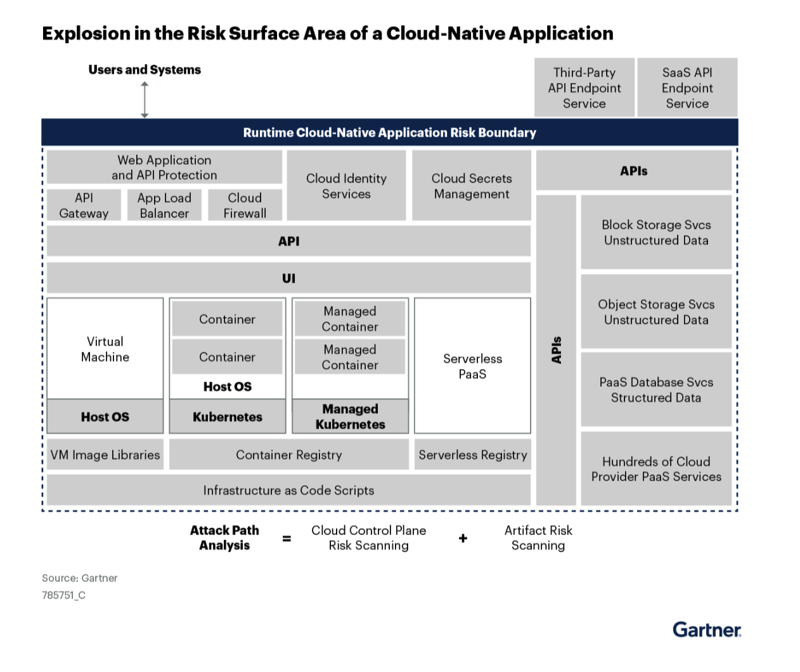The height and width of the screenshot is (672, 800).
Task: Select the Cloud Firewall block
Action: coord(245,204)
